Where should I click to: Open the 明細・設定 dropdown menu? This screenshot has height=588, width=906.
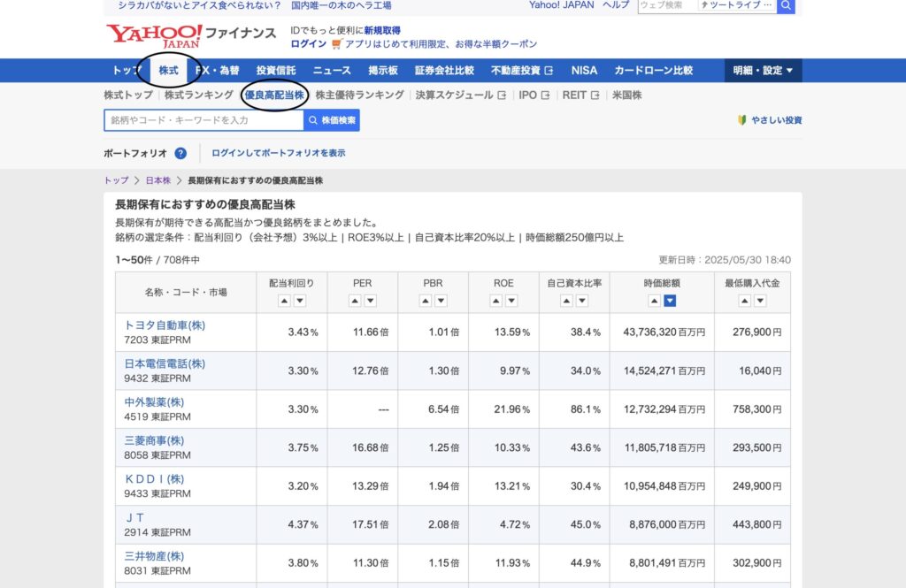pos(764,71)
